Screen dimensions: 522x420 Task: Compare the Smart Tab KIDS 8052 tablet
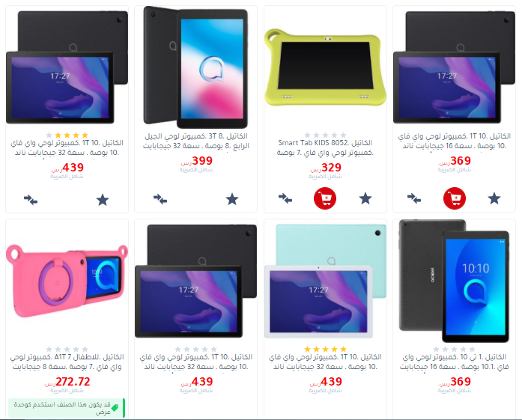(x=285, y=198)
